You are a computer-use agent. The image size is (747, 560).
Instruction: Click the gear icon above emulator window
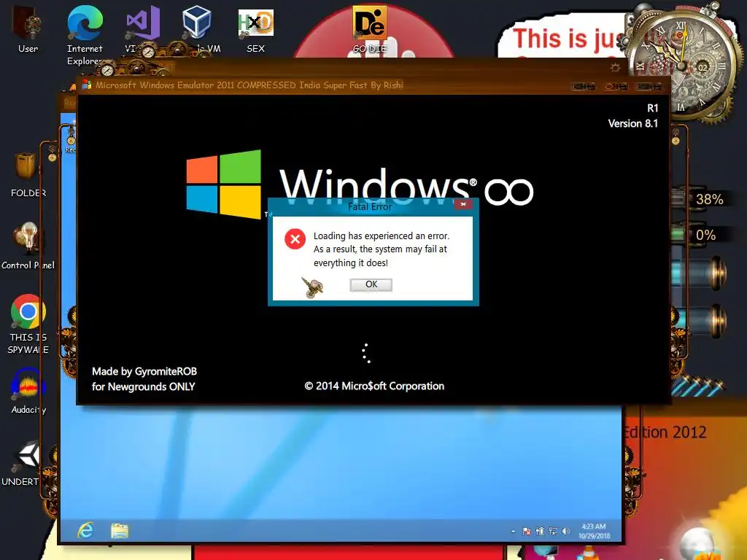tap(615, 68)
